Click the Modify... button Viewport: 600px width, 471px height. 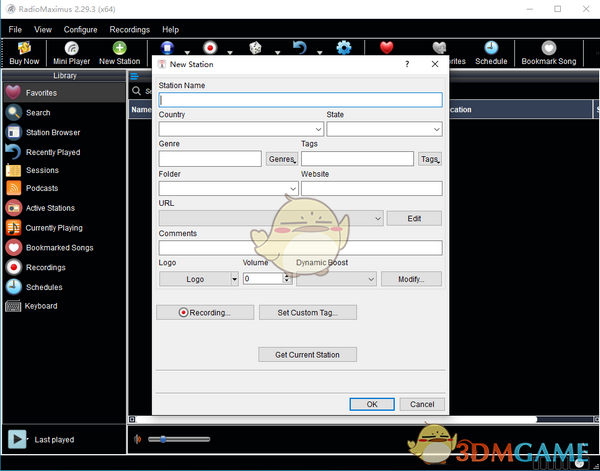click(x=411, y=279)
